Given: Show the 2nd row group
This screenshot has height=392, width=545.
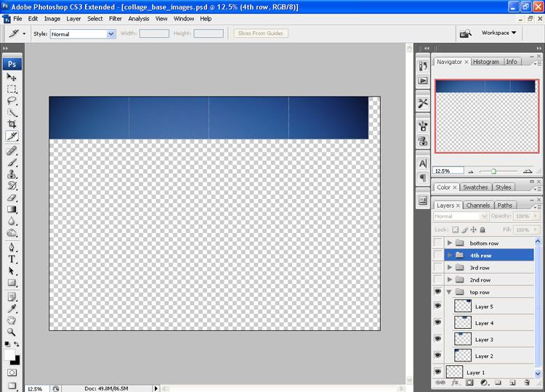Looking at the screenshot, I should pyautogui.click(x=438, y=279).
